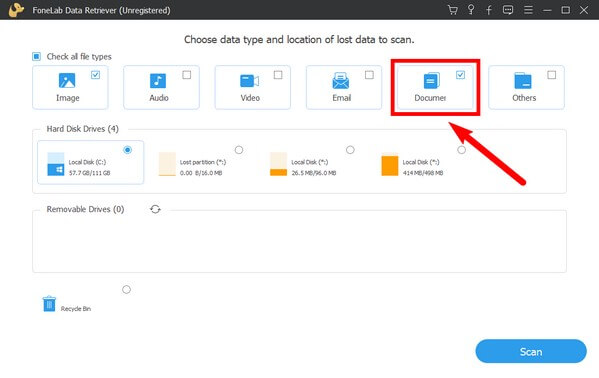Click the 414 MB/498 MB size text

[423, 173]
